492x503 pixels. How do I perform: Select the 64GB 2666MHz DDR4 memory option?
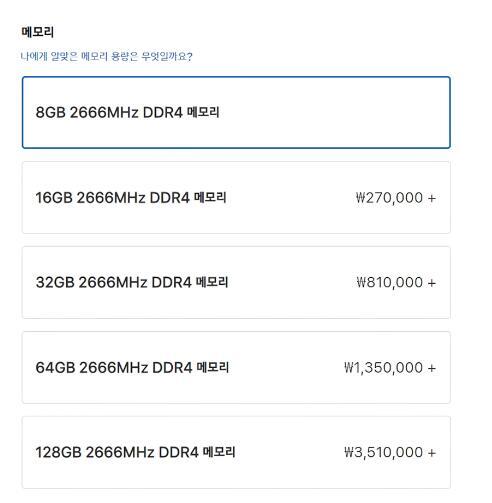[x=236, y=367]
